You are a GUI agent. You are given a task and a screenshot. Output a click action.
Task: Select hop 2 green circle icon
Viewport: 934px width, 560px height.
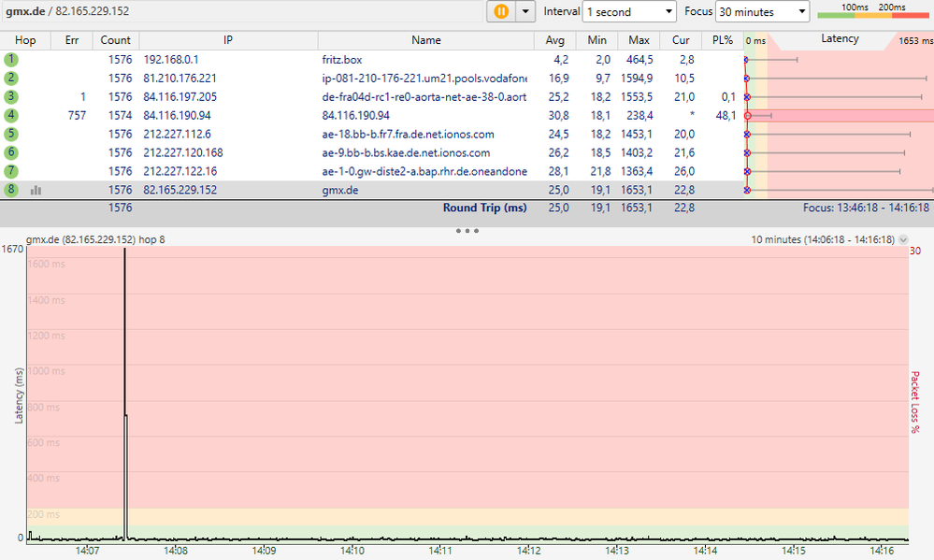click(x=10, y=78)
